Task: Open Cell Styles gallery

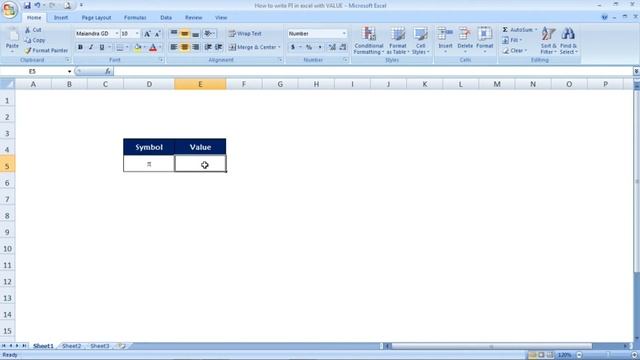Action: coord(420,40)
